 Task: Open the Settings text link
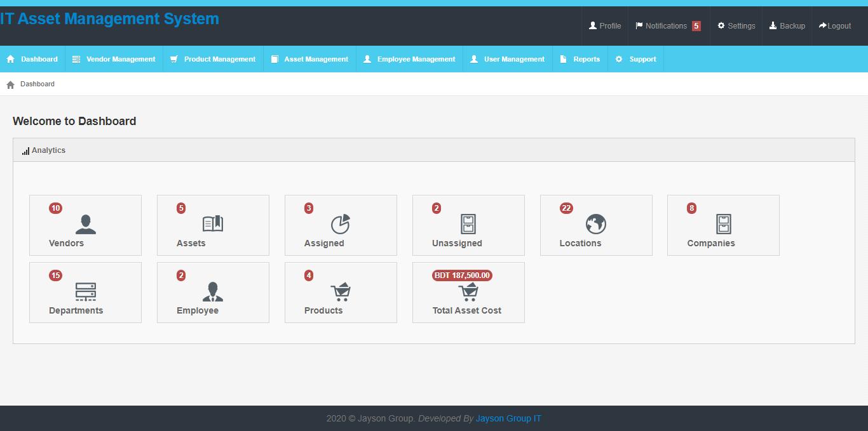pyautogui.click(x=742, y=26)
